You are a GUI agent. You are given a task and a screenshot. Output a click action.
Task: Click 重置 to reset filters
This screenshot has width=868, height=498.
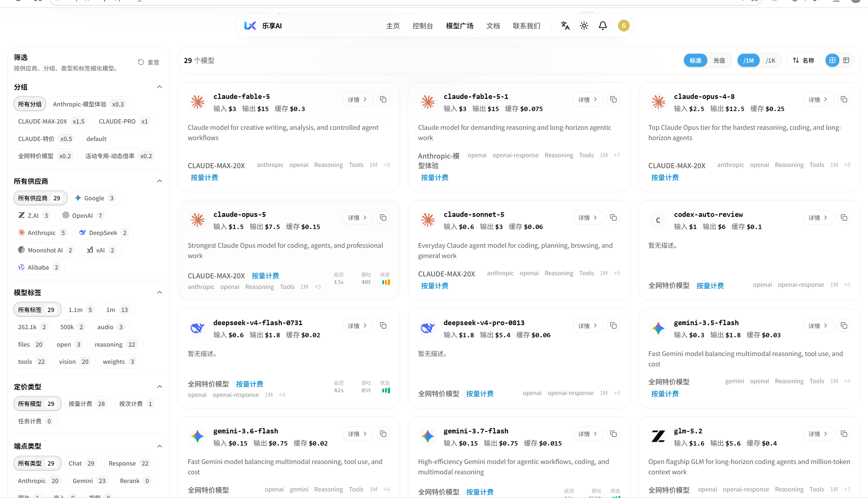149,62
